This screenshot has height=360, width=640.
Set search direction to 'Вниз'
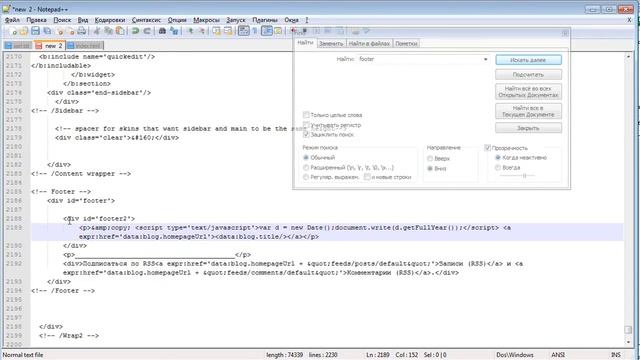[x=430, y=168]
